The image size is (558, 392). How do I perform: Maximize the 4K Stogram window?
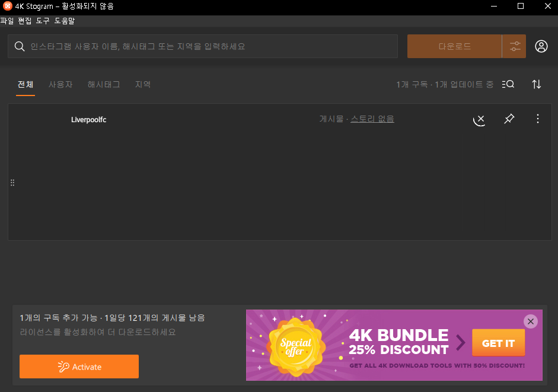[x=521, y=6]
